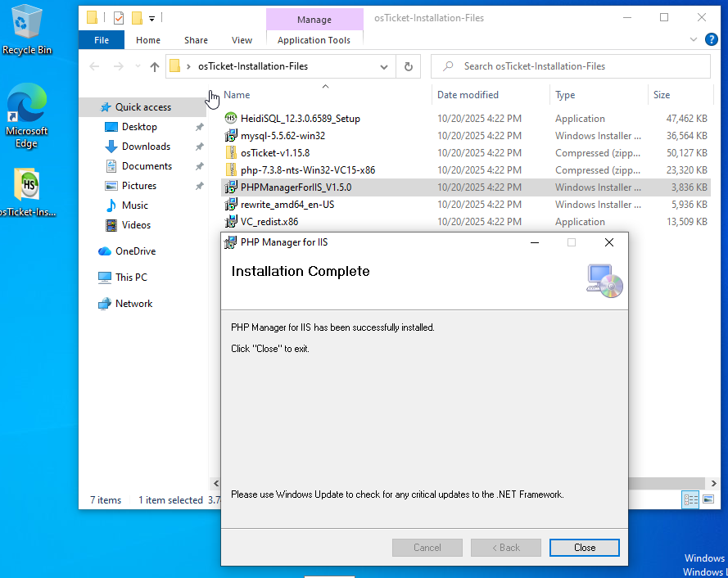Open Pictures in navigation pane

click(x=139, y=186)
